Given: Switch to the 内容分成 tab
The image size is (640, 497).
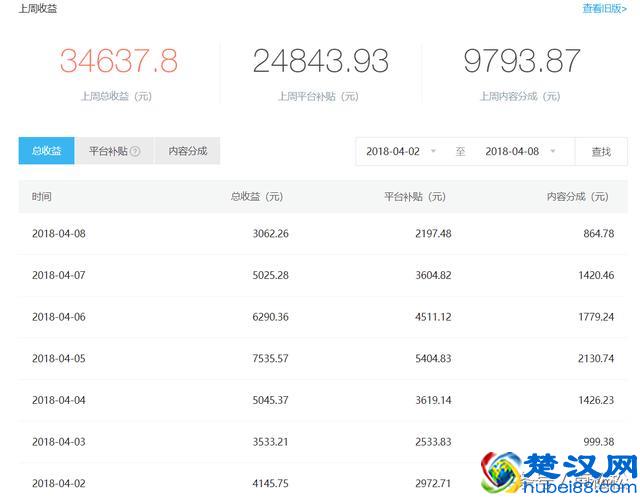Looking at the screenshot, I should pos(188,151).
